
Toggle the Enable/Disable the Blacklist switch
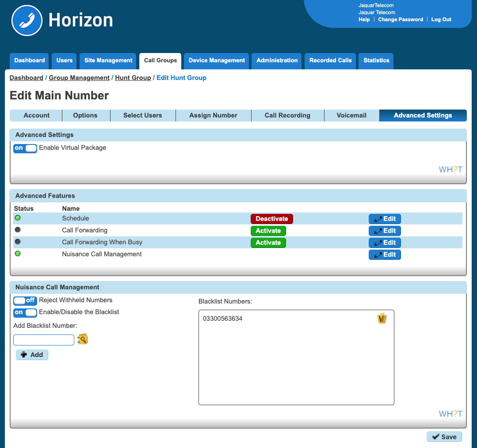25,312
